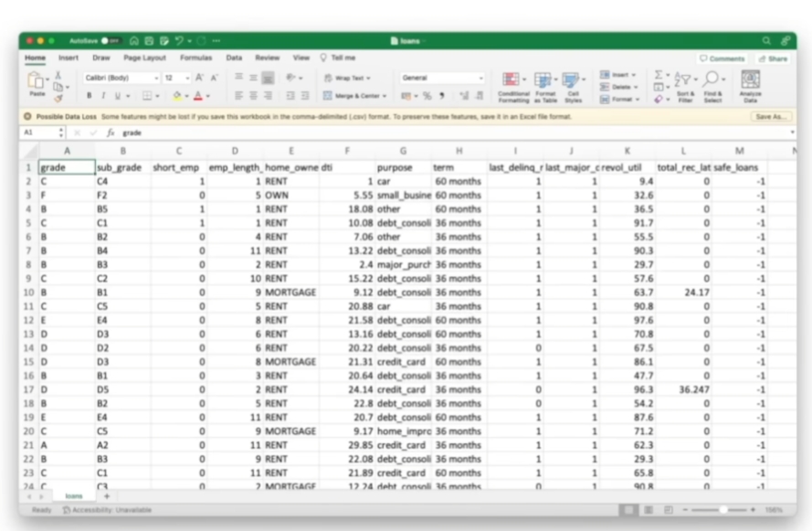The width and height of the screenshot is (812, 531).
Task: Click the Save icon in title bar
Action: pos(150,41)
